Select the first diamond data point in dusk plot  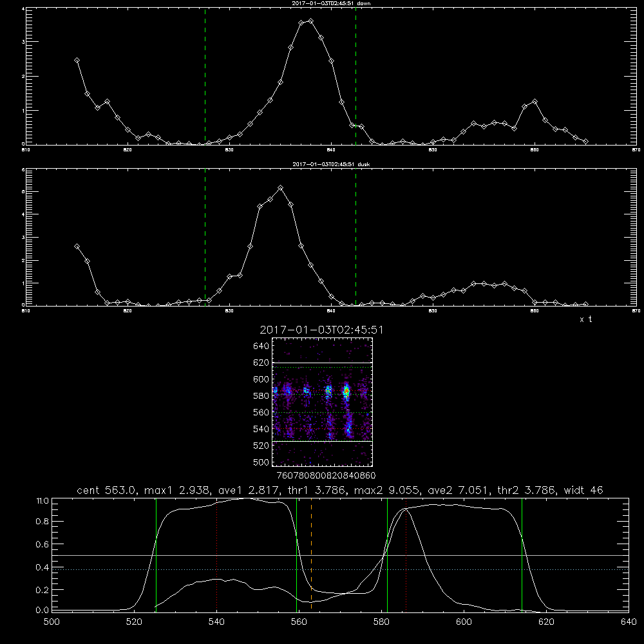[x=77, y=247]
